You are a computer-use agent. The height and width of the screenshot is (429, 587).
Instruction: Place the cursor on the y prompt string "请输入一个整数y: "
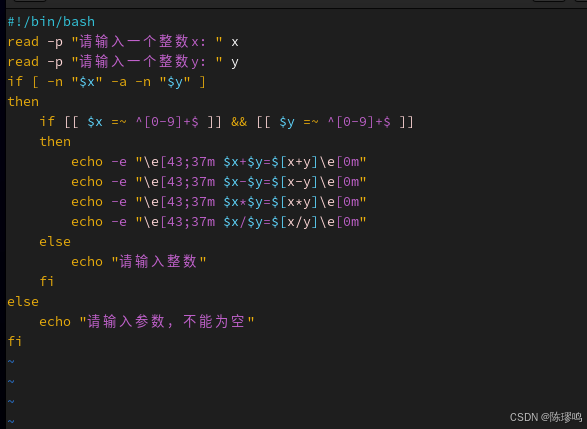[147, 62]
